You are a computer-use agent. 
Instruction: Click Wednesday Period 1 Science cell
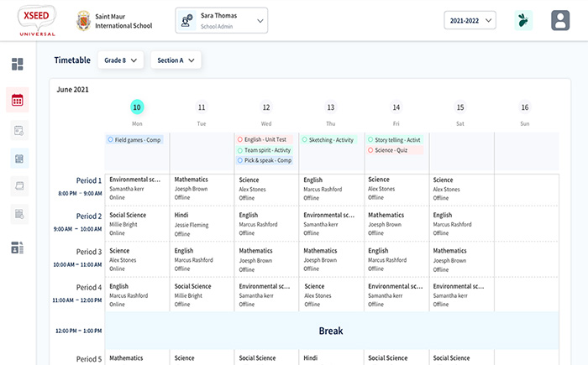[x=266, y=189]
